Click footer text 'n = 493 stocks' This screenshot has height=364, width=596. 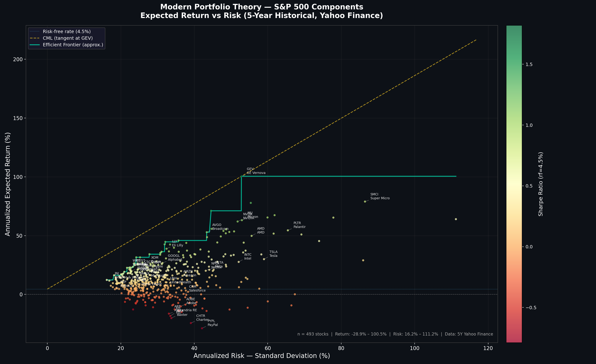(x=313, y=334)
